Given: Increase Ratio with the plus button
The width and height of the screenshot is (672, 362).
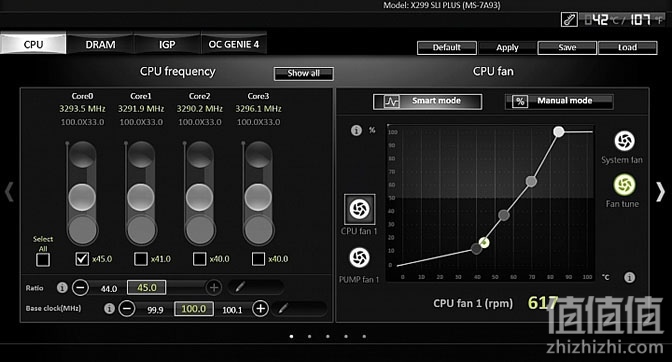Looking at the screenshot, I should pos(214,287).
